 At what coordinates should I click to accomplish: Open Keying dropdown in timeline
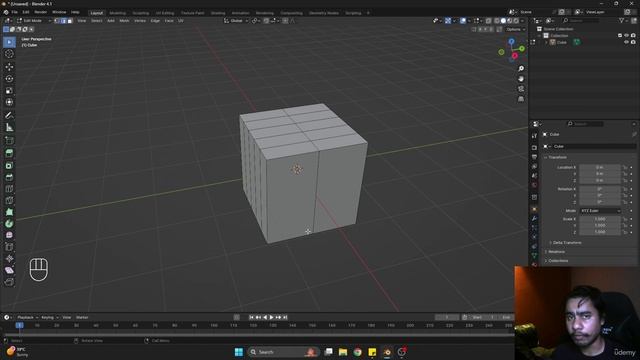point(50,317)
